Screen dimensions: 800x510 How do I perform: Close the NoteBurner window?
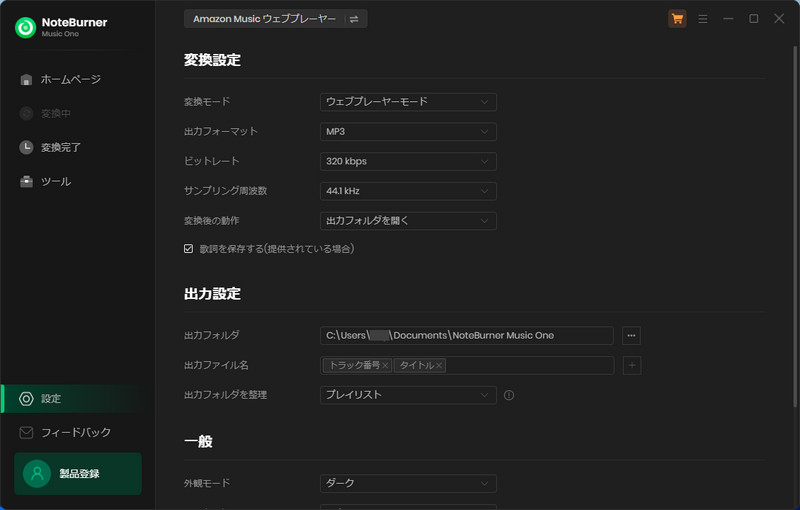(779, 19)
